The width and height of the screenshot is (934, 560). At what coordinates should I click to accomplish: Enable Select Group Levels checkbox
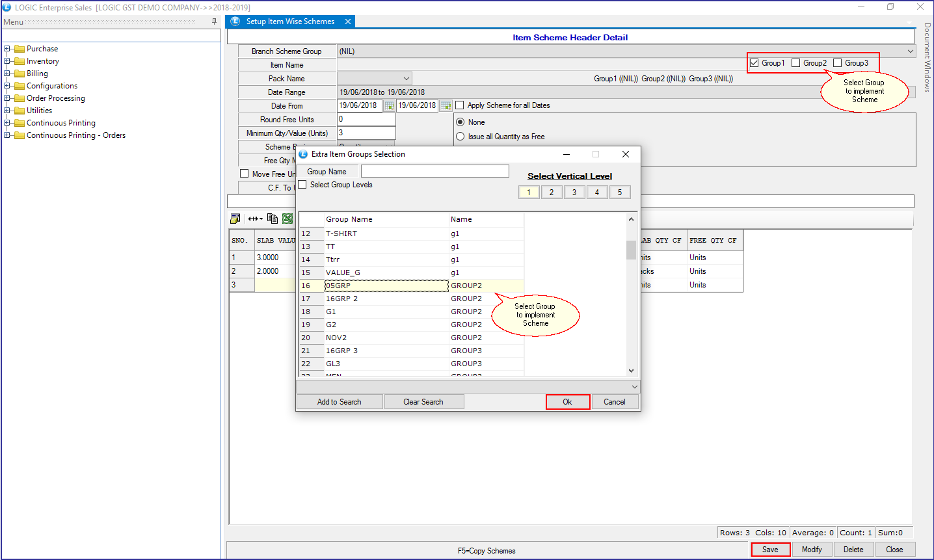302,185
